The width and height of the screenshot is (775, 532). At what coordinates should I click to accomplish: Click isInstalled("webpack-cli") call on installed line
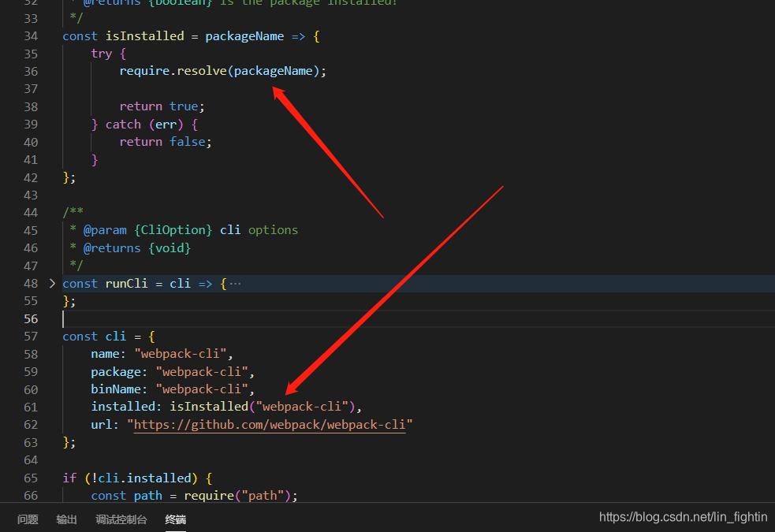click(x=263, y=407)
